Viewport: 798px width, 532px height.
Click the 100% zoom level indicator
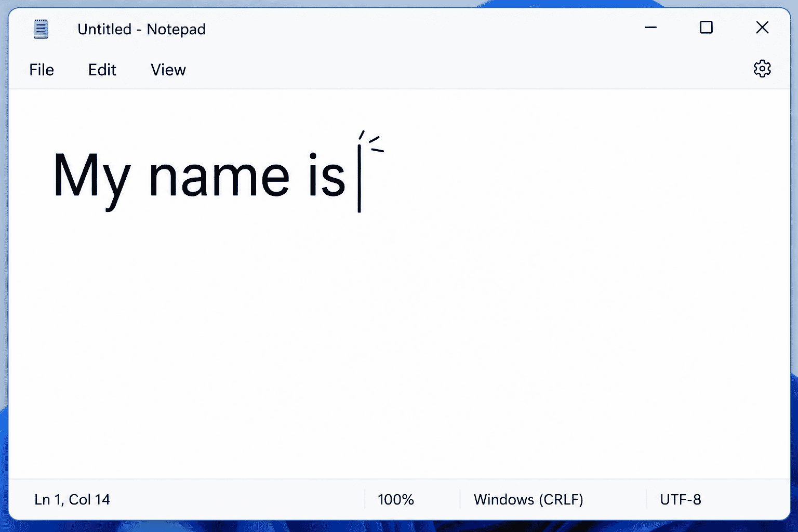pos(396,500)
